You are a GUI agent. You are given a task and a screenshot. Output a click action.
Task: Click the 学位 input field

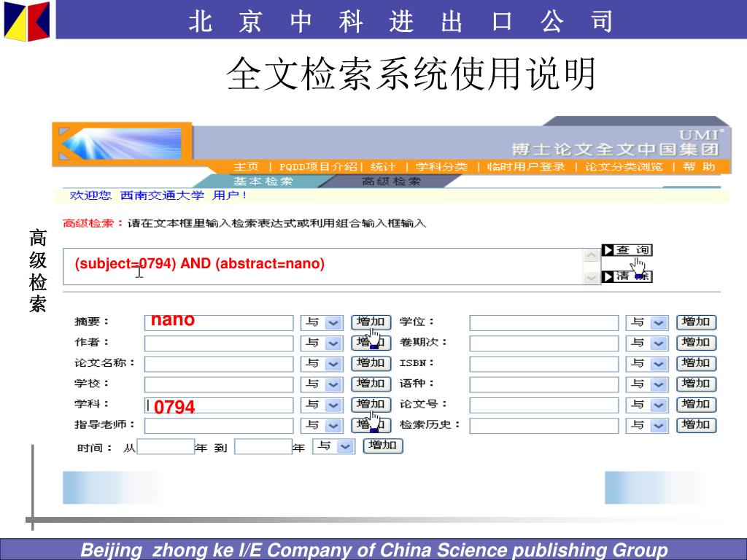pos(544,323)
